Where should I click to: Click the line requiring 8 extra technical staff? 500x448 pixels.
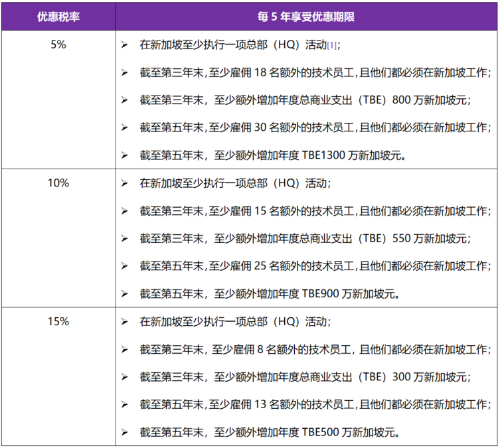click(x=315, y=349)
